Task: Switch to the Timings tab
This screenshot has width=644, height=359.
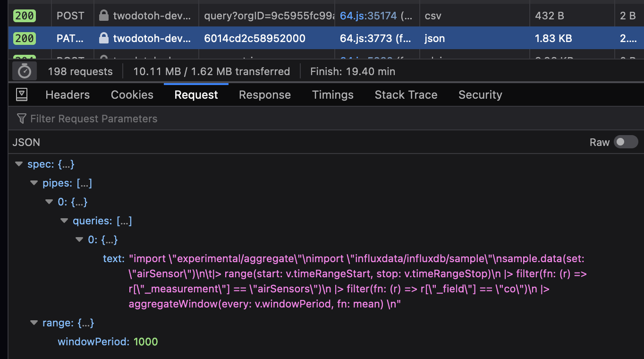Action: tap(332, 94)
